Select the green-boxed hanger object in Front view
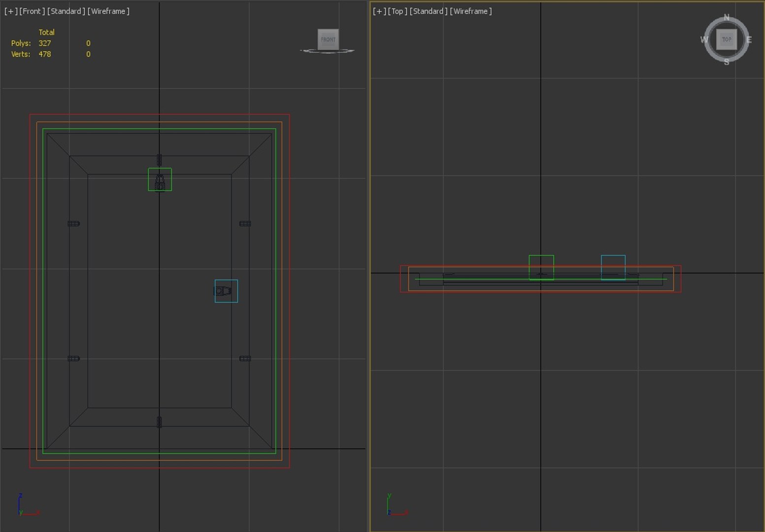 160,179
